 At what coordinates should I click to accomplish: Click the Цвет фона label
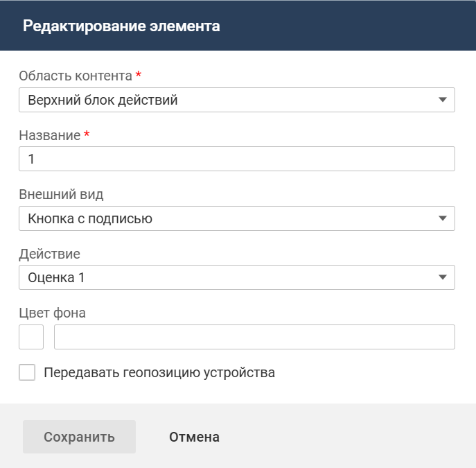tap(52, 313)
